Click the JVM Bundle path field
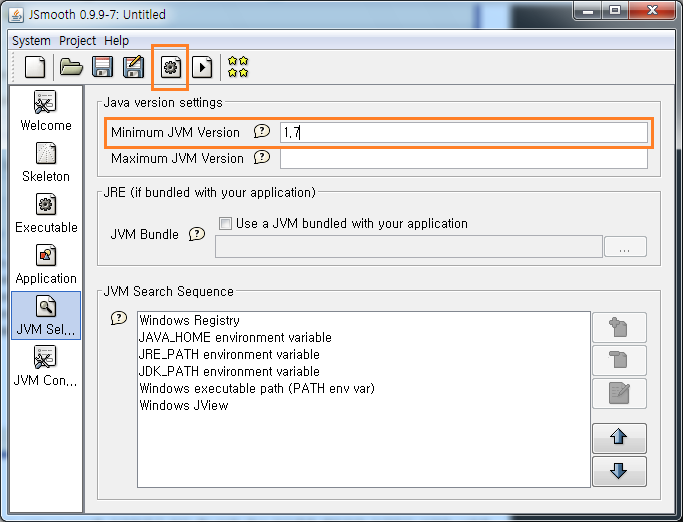The width and height of the screenshot is (683, 522). point(409,247)
